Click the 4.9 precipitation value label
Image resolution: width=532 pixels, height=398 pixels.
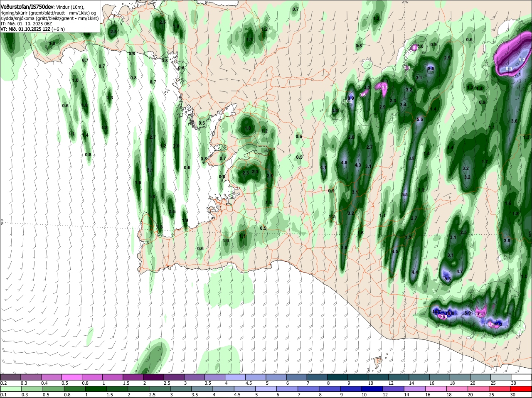click(x=344, y=162)
